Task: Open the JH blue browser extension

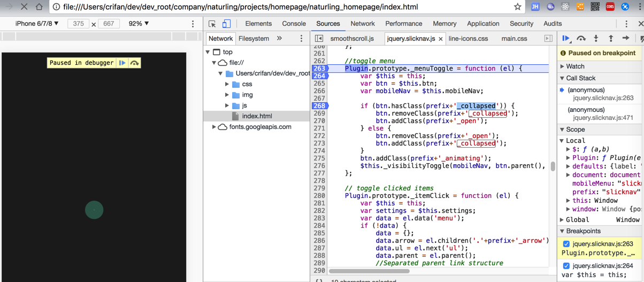Action: (x=535, y=7)
